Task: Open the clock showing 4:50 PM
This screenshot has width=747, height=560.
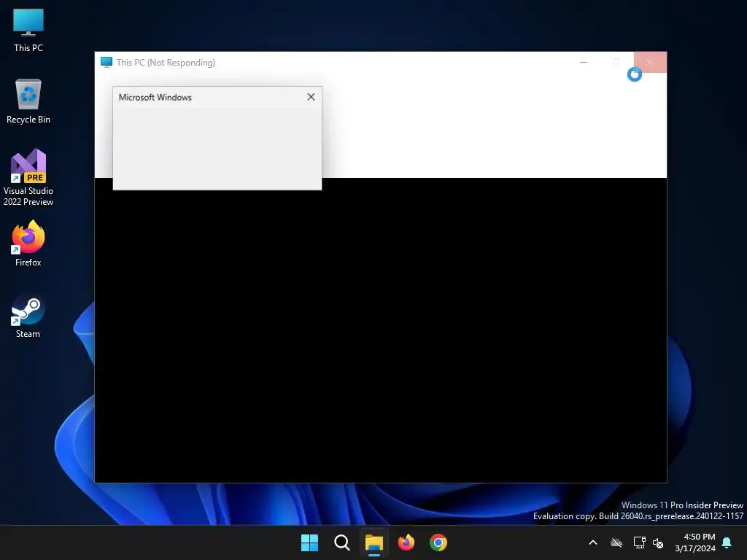Action: (x=695, y=542)
